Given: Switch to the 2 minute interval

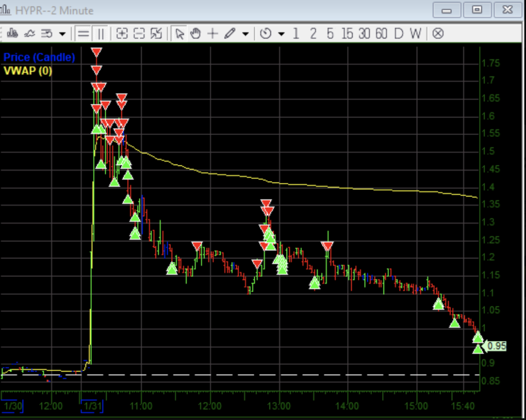Looking at the screenshot, I should click(x=313, y=33).
